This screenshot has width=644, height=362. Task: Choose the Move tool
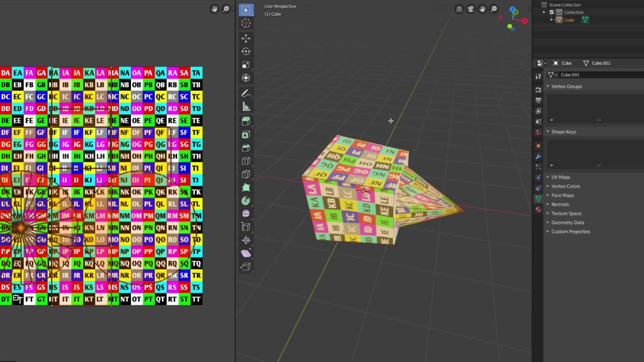[x=246, y=39]
